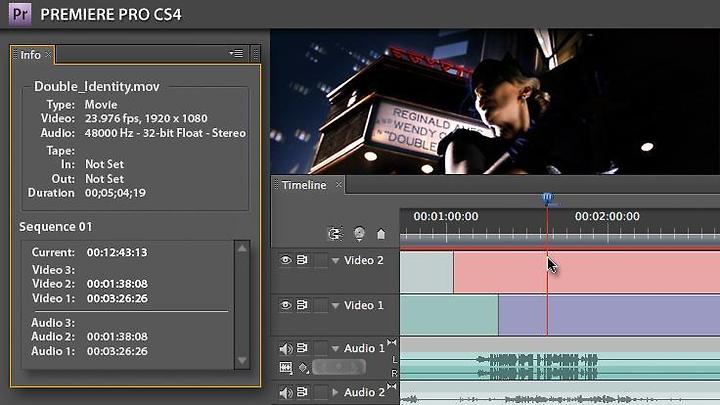720x405 pixels.
Task: Click the Current timecode 00:12:43:13
Action: [x=117, y=253]
